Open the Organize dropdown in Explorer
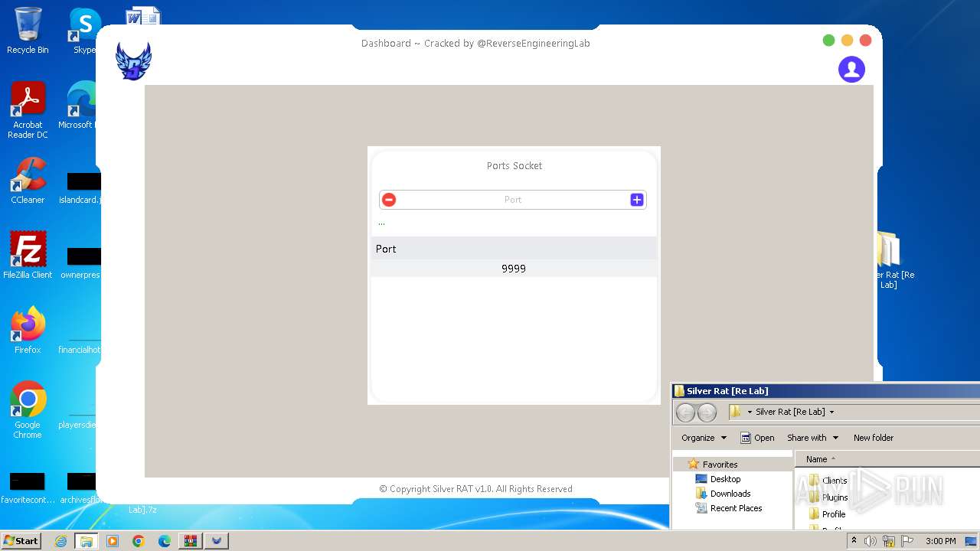980x551 pixels. [x=704, y=438]
